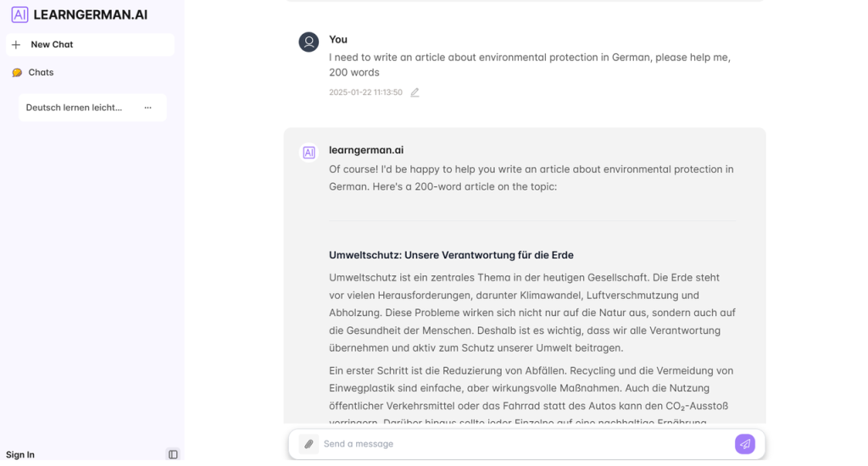This screenshot has width=868, height=466.
Task: Click the user avatar beside You
Action: 309,42
